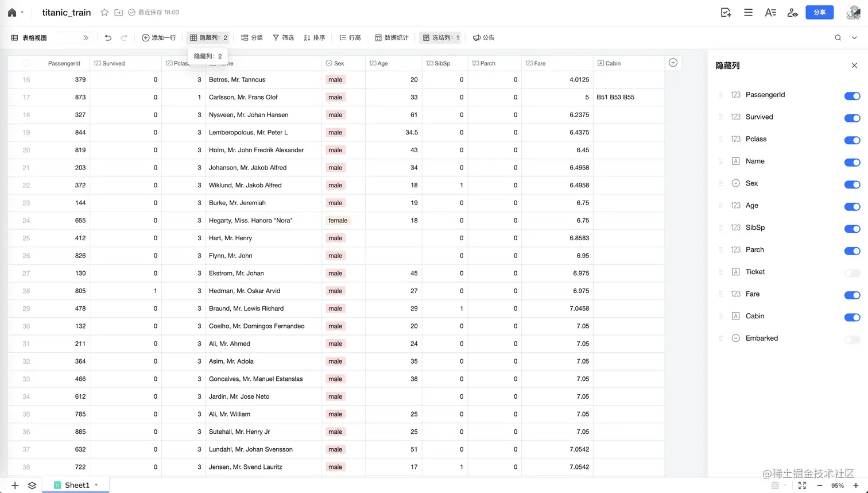The image size is (868, 493).
Task: Toggle Name column visibility
Action: tap(852, 162)
